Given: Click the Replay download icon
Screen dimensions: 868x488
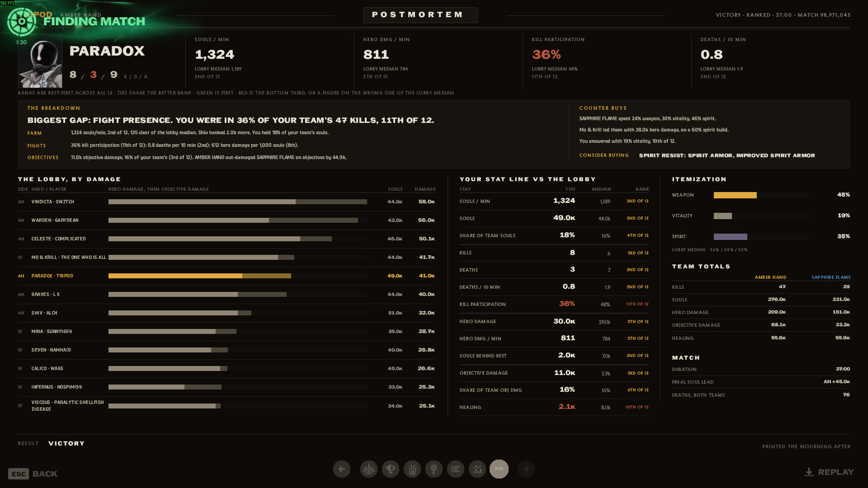Looking at the screenshot, I should pyautogui.click(x=809, y=472).
